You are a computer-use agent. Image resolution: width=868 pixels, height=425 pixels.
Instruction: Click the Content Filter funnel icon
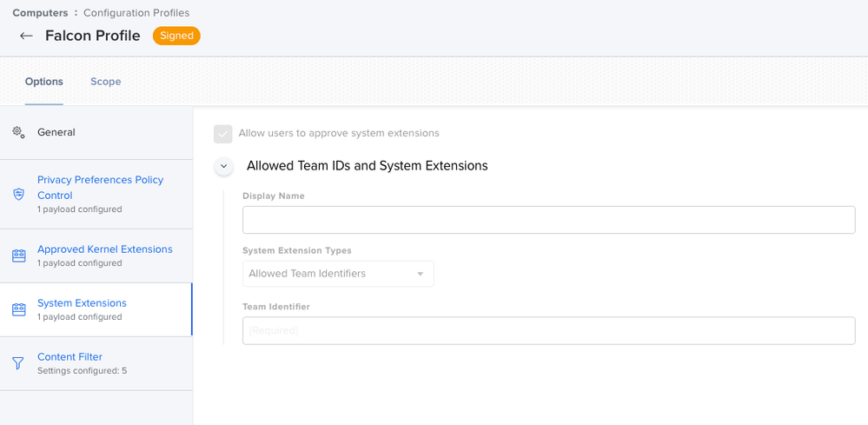(18, 363)
